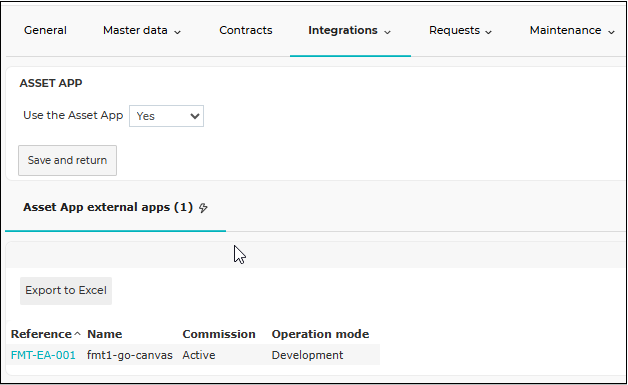Expand the Requests menu chevron
This screenshot has height=385, width=628.
click(488, 32)
